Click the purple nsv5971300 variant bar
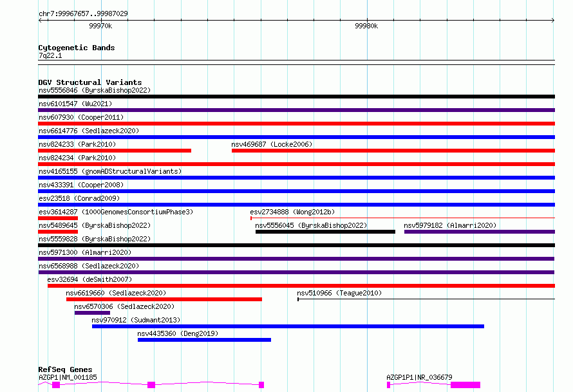Viewport: 573px width, 392px height. [x=296, y=259]
